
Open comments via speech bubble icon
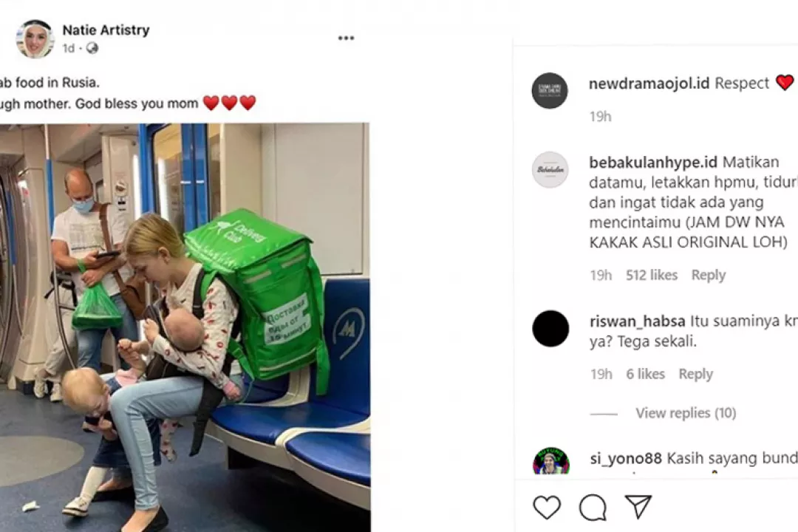click(x=593, y=507)
